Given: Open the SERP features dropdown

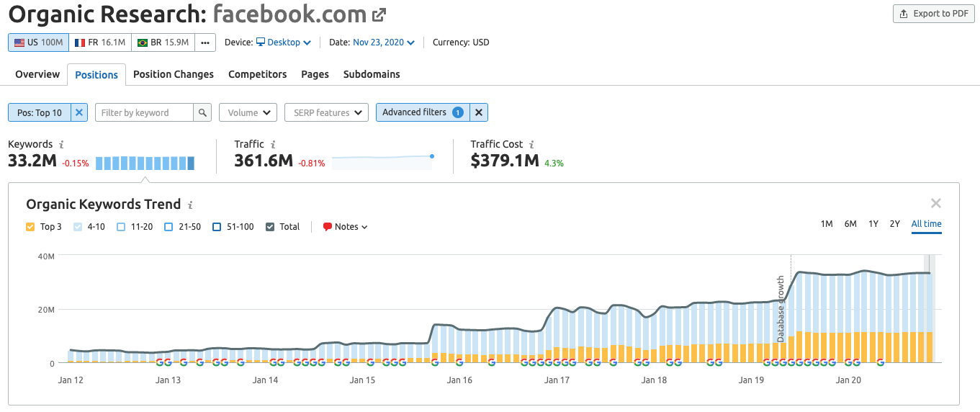Looking at the screenshot, I should pos(326,112).
